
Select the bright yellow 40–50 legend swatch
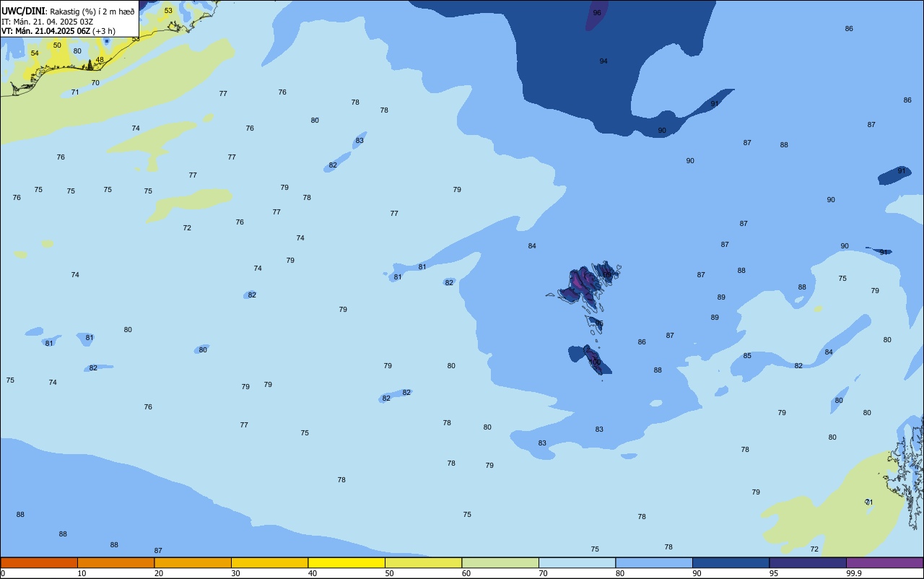pyautogui.click(x=346, y=562)
